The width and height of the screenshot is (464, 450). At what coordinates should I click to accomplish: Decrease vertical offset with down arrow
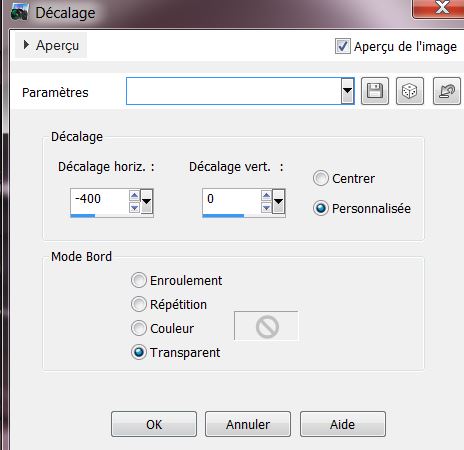click(x=266, y=208)
